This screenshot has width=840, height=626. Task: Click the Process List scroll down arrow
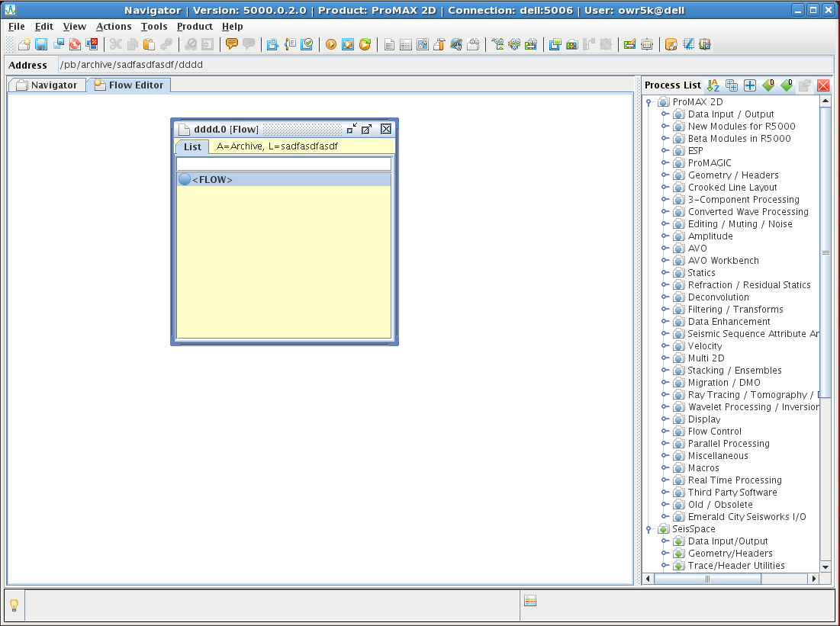tap(826, 567)
